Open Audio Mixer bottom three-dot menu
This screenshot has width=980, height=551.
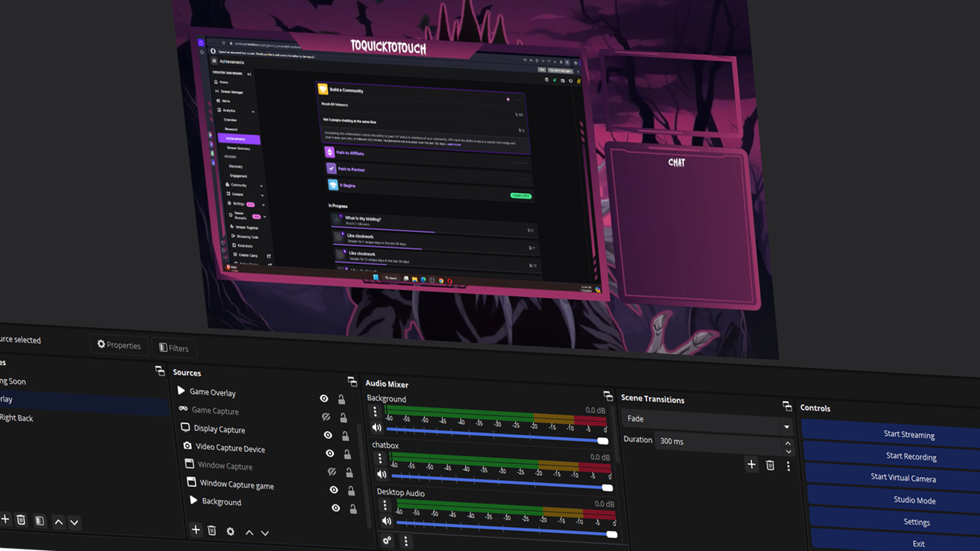point(405,541)
